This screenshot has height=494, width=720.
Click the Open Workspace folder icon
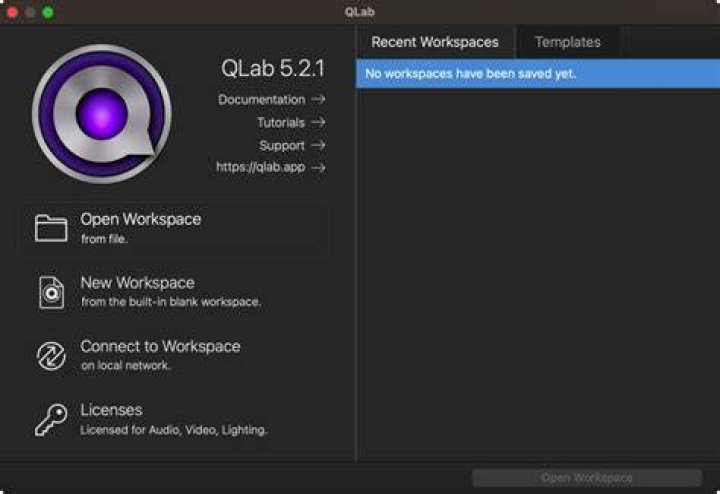(x=51, y=228)
